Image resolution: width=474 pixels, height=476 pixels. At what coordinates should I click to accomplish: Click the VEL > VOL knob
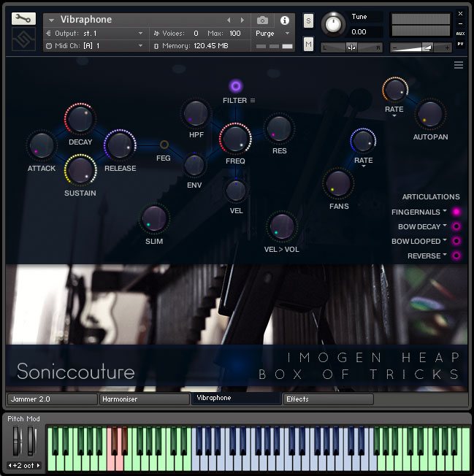click(281, 226)
